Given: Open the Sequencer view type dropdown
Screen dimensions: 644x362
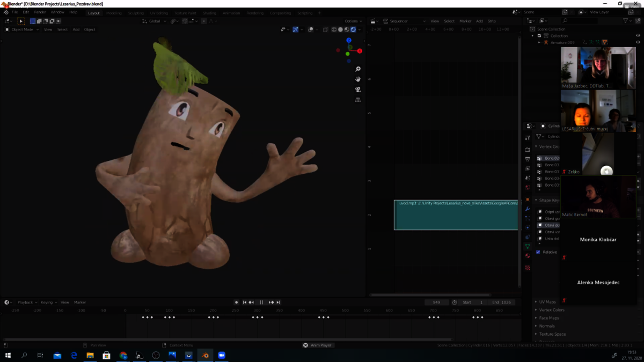Looking at the screenshot, I should (x=404, y=21).
